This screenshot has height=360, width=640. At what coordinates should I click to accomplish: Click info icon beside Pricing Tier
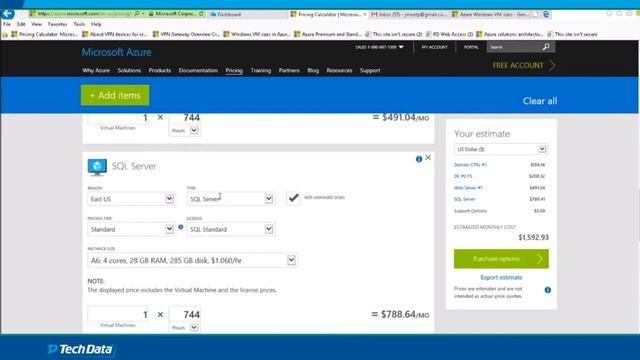181,227
